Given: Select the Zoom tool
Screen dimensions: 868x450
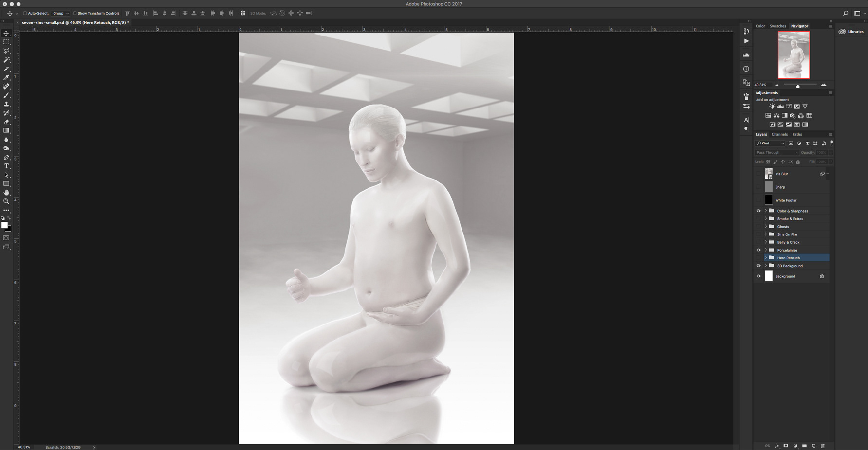Looking at the screenshot, I should click(x=6, y=201).
